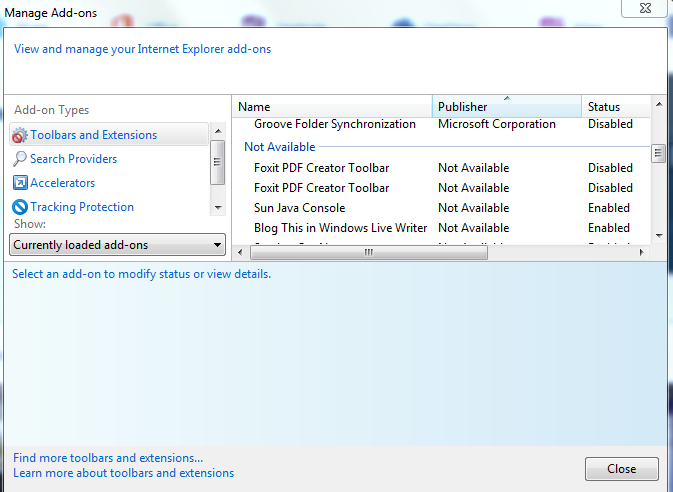Select the Toolbars and Extensions gear icon
673x492 pixels.
click(20, 135)
